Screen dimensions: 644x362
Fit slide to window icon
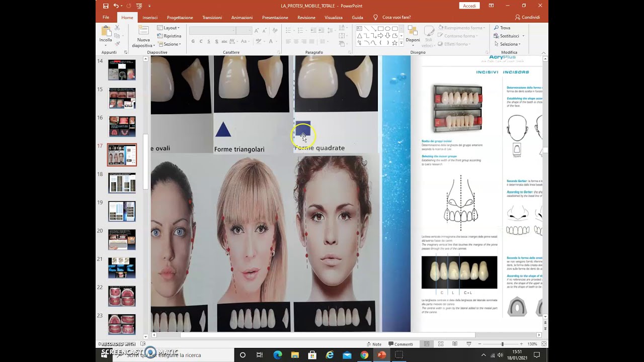[544, 344]
